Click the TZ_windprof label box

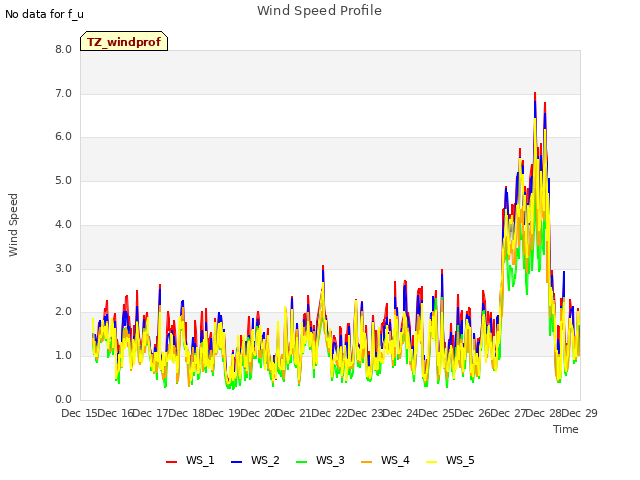click(124, 41)
